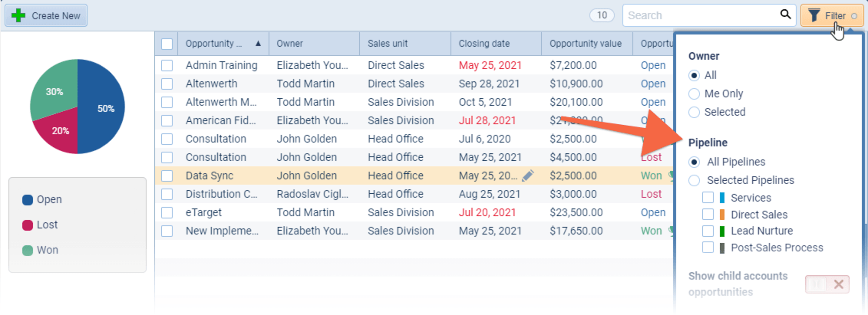This screenshot has width=868, height=315.
Task: Click the green plus Create New icon
Action: [x=18, y=15]
